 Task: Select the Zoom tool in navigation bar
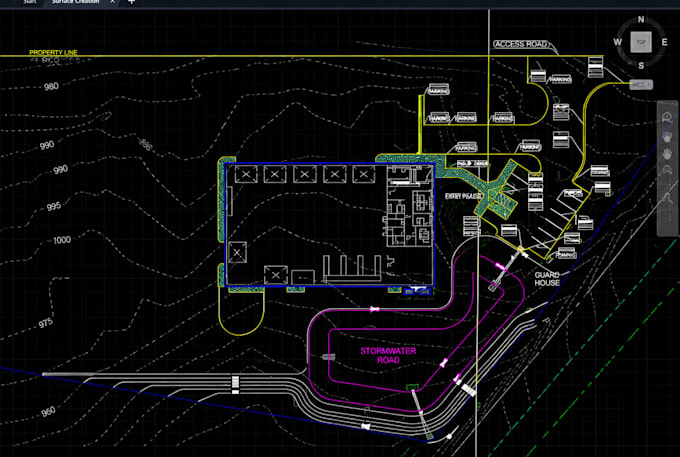[x=667, y=198]
